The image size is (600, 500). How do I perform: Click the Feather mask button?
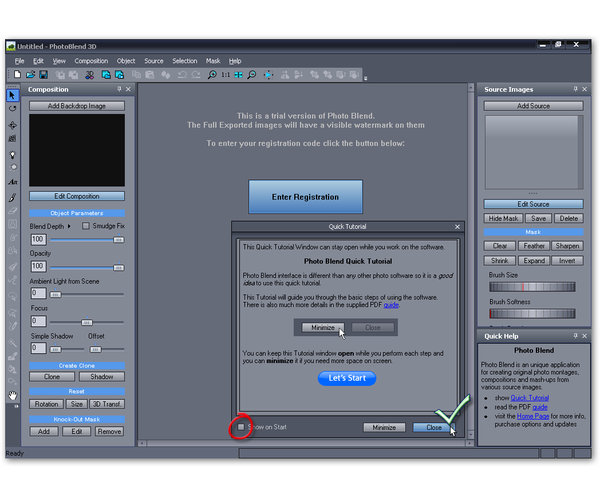click(534, 246)
